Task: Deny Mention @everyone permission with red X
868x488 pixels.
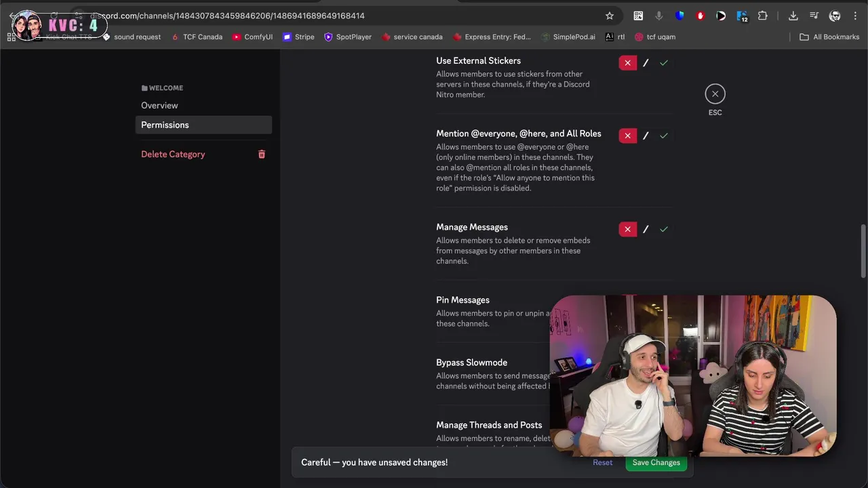Action: coord(627,136)
